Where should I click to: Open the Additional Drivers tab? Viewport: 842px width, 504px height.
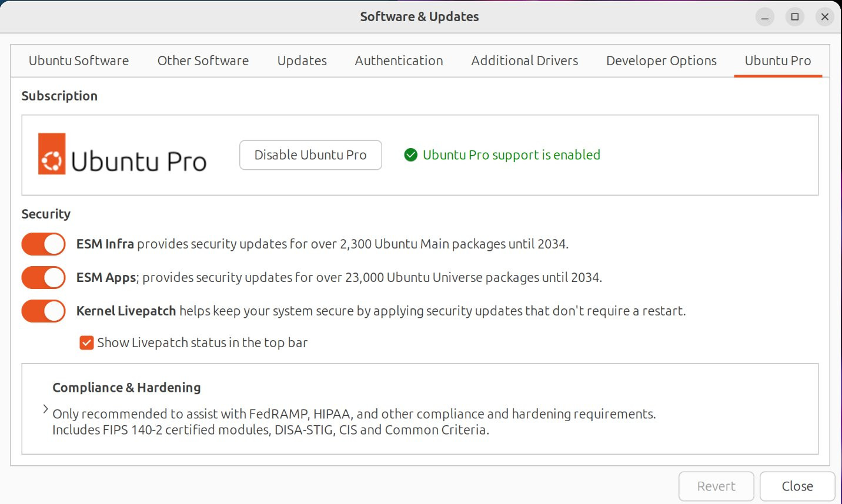[x=524, y=61]
